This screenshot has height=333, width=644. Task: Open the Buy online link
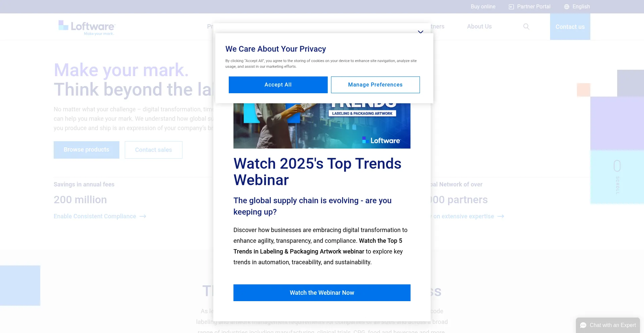point(483,7)
